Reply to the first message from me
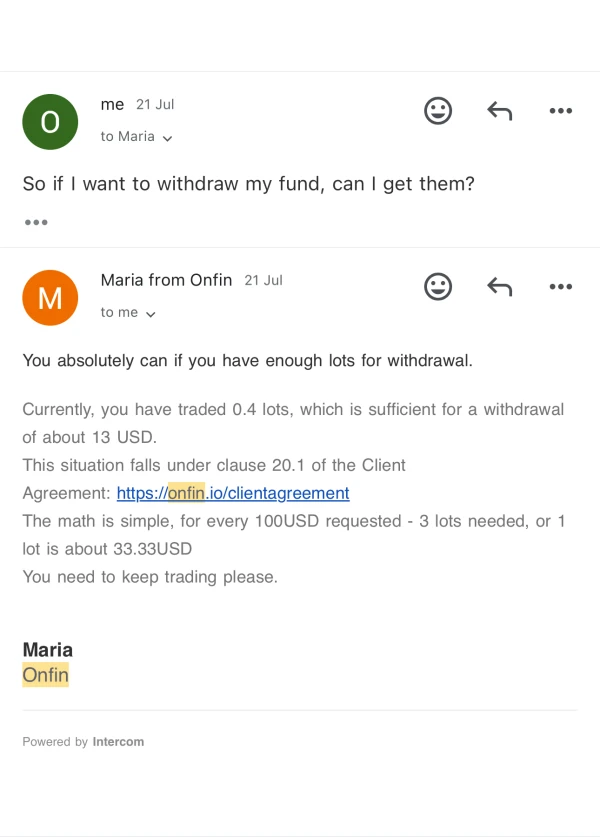The width and height of the screenshot is (600, 837). 499,111
